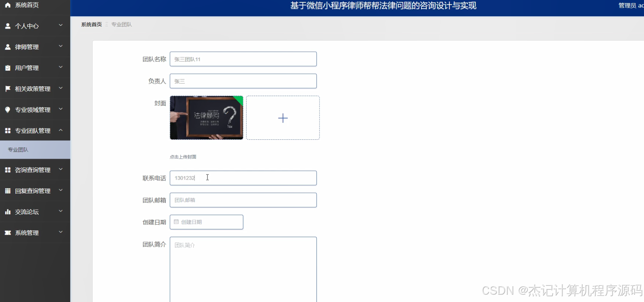Click the uploaded 法律顾问 cover thumbnail

pos(207,118)
